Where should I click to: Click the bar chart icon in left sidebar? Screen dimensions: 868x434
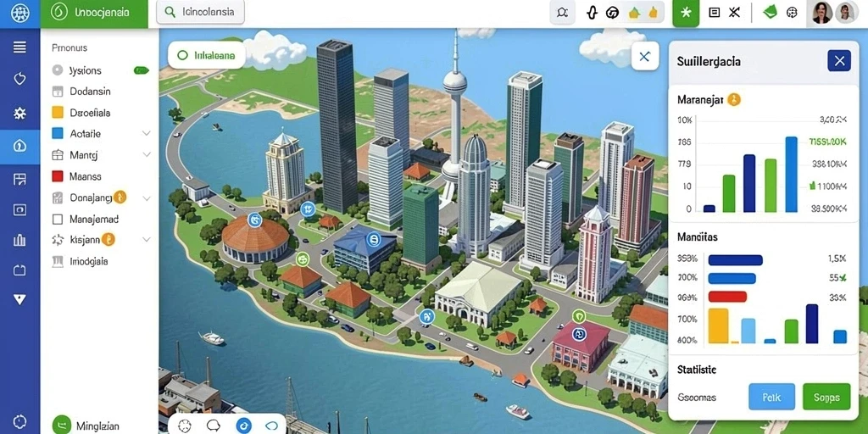tap(20, 240)
